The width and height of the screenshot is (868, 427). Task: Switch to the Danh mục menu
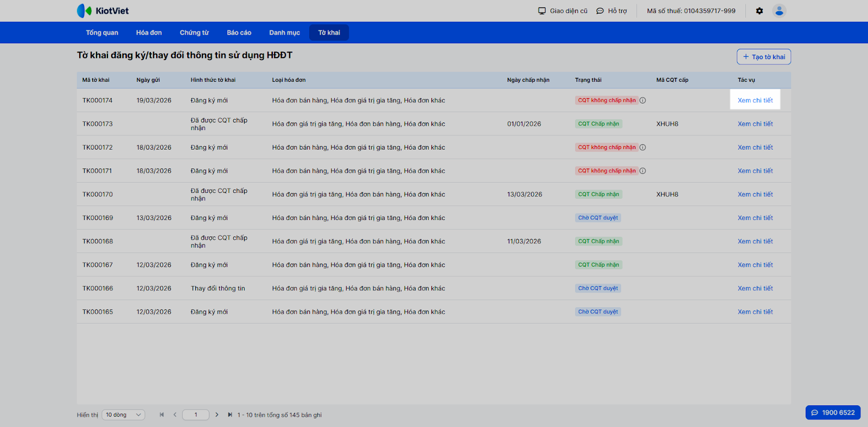tap(284, 33)
